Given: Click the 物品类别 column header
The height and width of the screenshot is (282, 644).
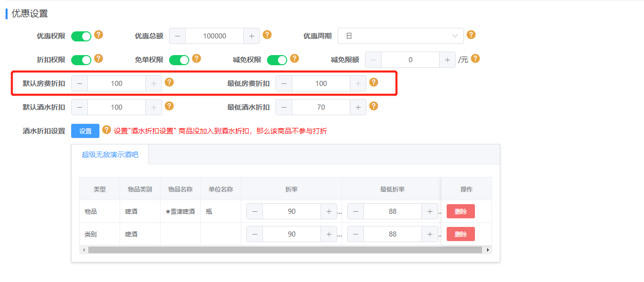Looking at the screenshot, I should 140,189.
